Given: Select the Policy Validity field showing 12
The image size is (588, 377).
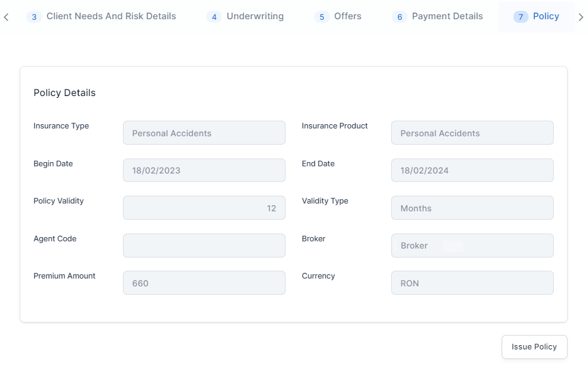Looking at the screenshot, I should coord(204,208).
